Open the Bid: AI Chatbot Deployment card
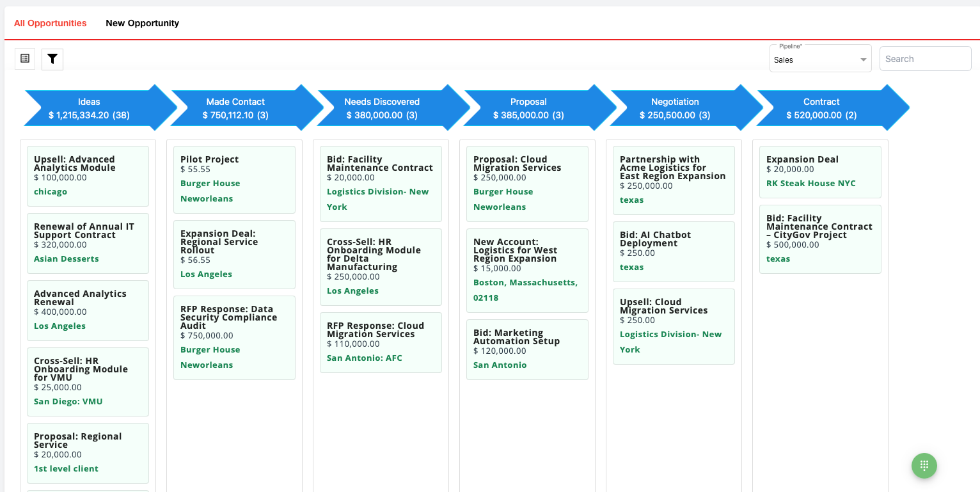Screen dimensions: 980x492 (655, 239)
